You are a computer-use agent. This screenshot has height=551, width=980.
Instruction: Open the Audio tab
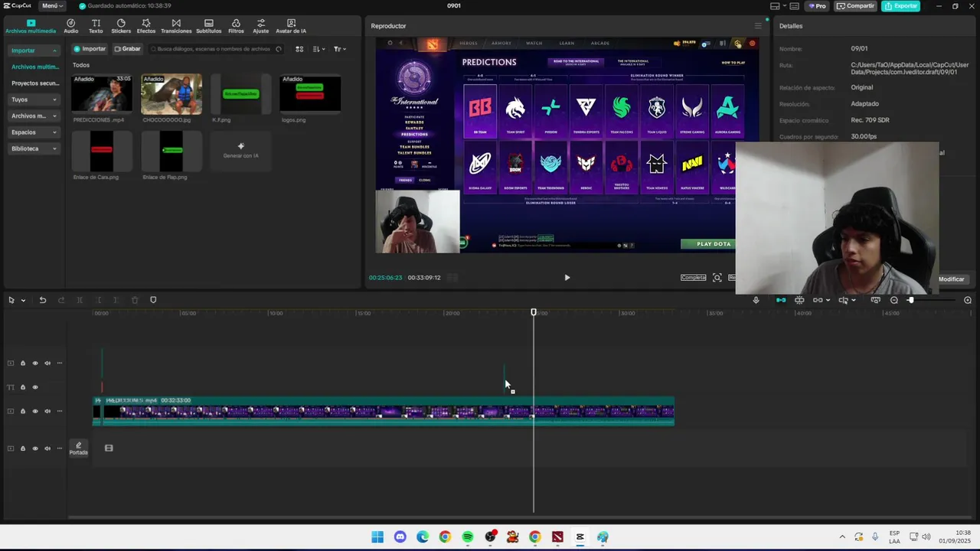pyautogui.click(x=70, y=26)
